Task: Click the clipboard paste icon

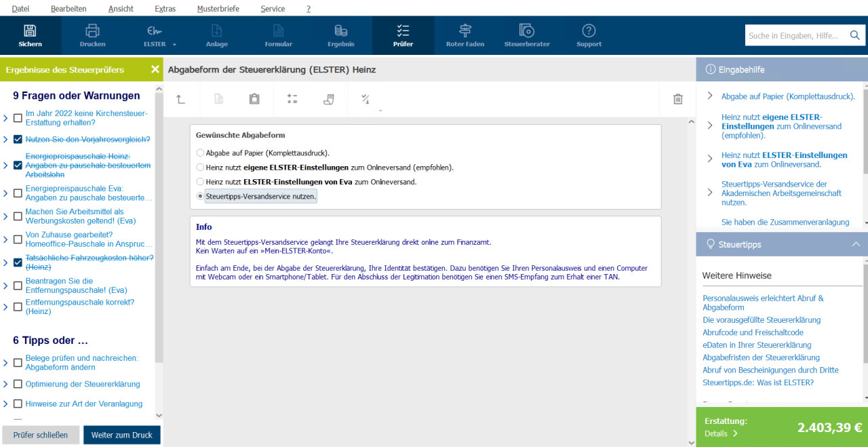Action: pyautogui.click(x=254, y=99)
